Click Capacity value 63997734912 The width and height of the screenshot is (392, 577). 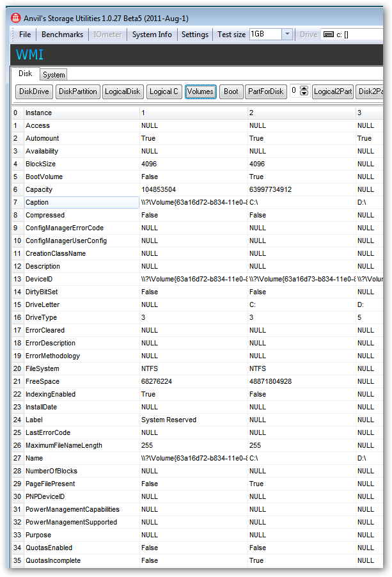tap(270, 189)
